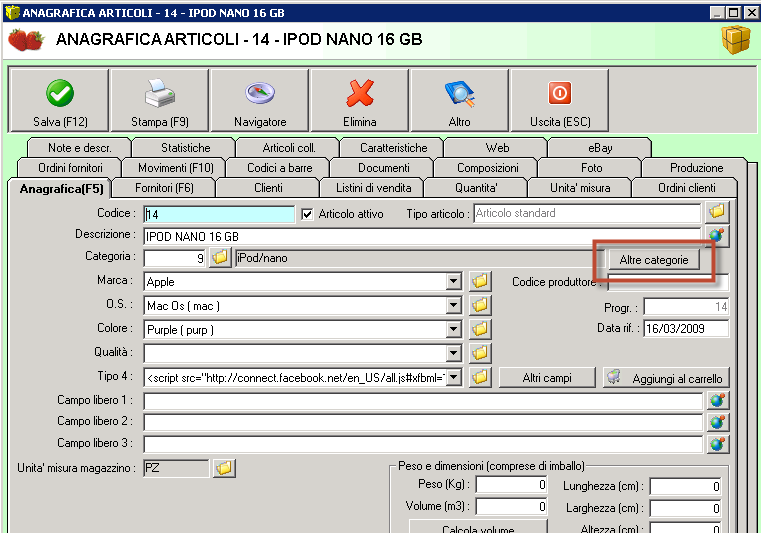Click folder icon beside Tipo 4 dropdown
Image resolution: width=761 pixels, height=533 pixels.
[x=480, y=377]
